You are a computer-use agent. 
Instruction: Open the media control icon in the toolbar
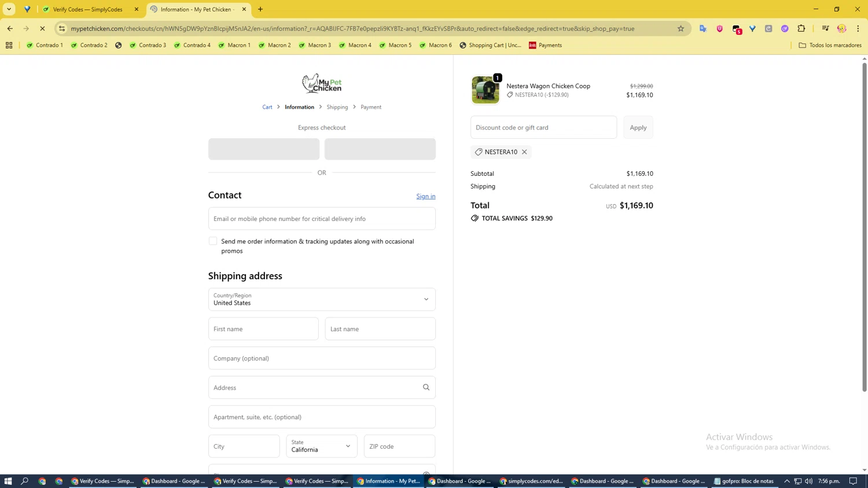point(825,28)
